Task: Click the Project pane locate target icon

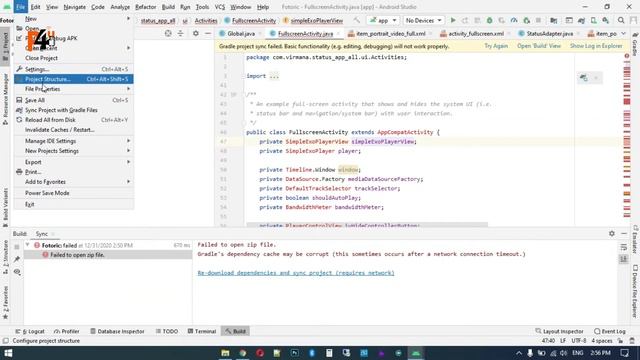Action: click(168, 33)
